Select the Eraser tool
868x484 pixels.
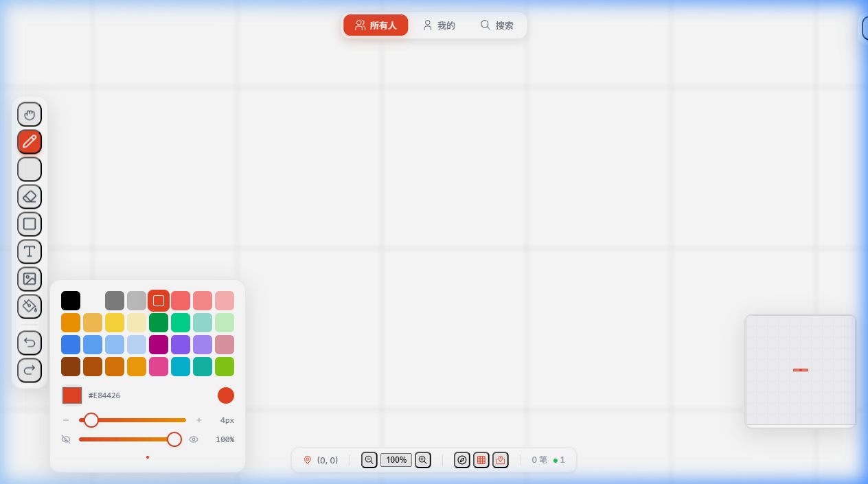[30, 196]
